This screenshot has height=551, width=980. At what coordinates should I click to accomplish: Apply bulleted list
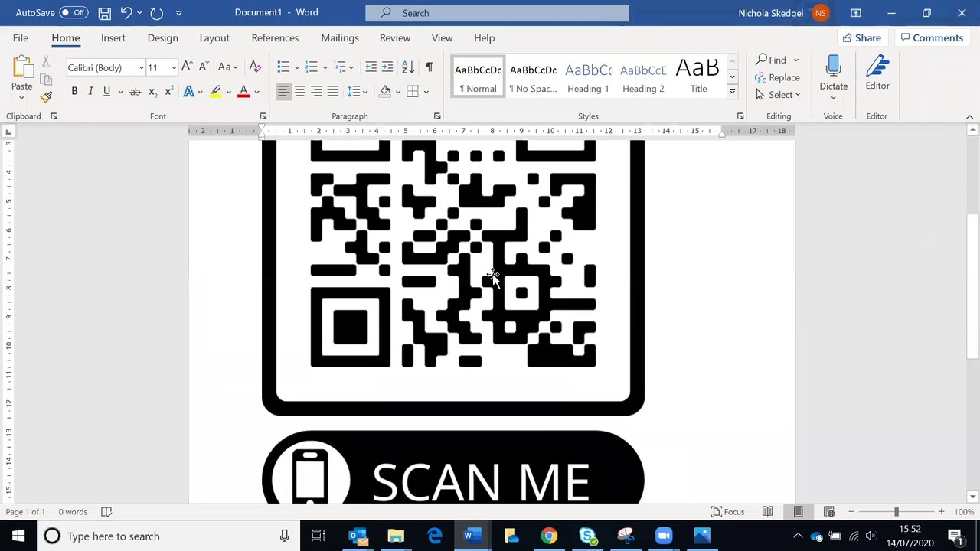click(x=283, y=67)
